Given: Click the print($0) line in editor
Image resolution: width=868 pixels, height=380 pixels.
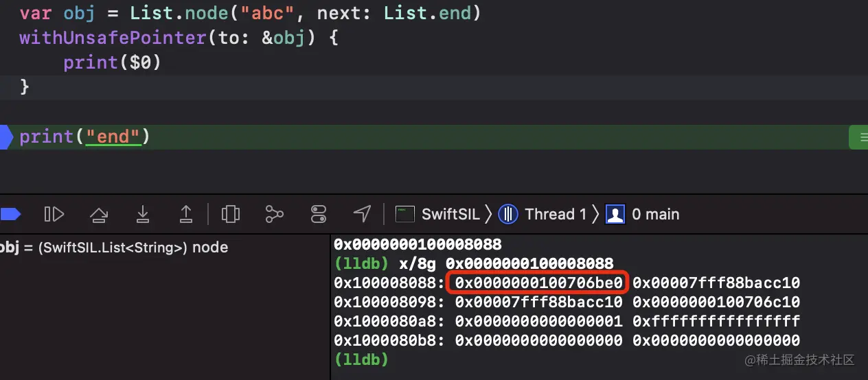Looking at the screenshot, I should (x=113, y=62).
